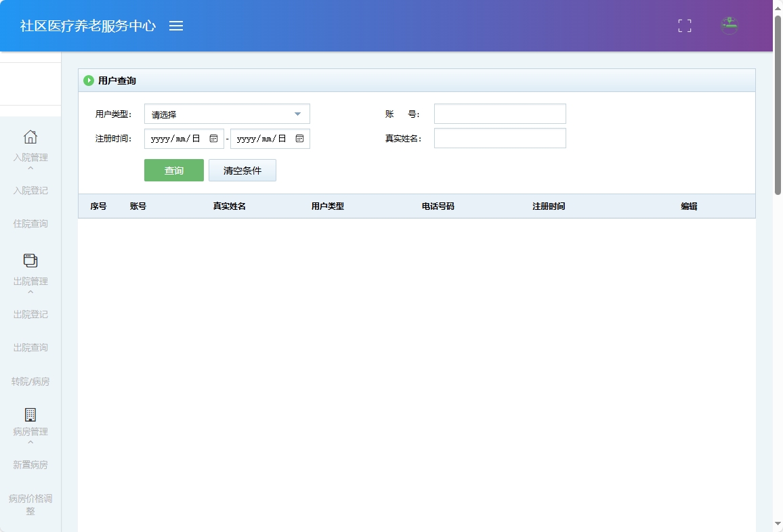Select 转院/病房 in the sidebar
Viewport: 783px width, 532px height.
pos(30,381)
